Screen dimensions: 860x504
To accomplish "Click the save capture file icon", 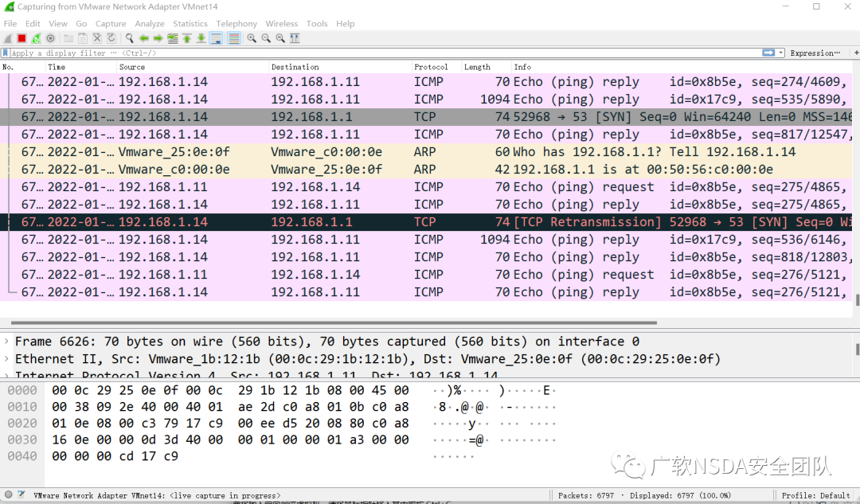I will point(83,38).
